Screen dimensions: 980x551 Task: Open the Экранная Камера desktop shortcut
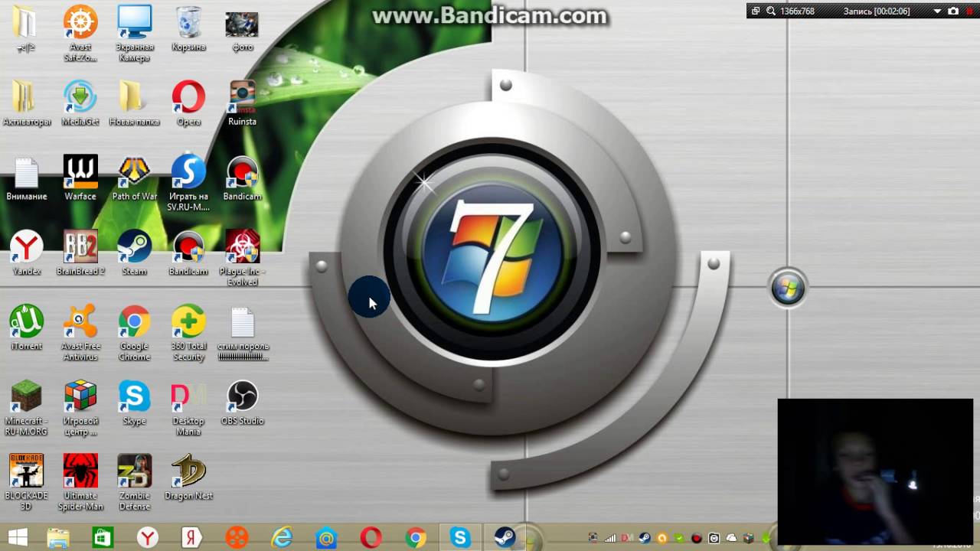[x=135, y=33]
